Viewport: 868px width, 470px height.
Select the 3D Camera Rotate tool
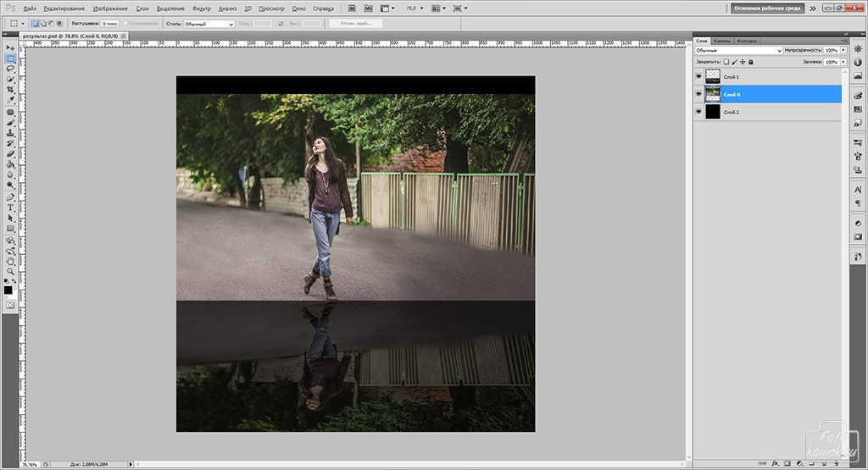click(x=10, y=252)
